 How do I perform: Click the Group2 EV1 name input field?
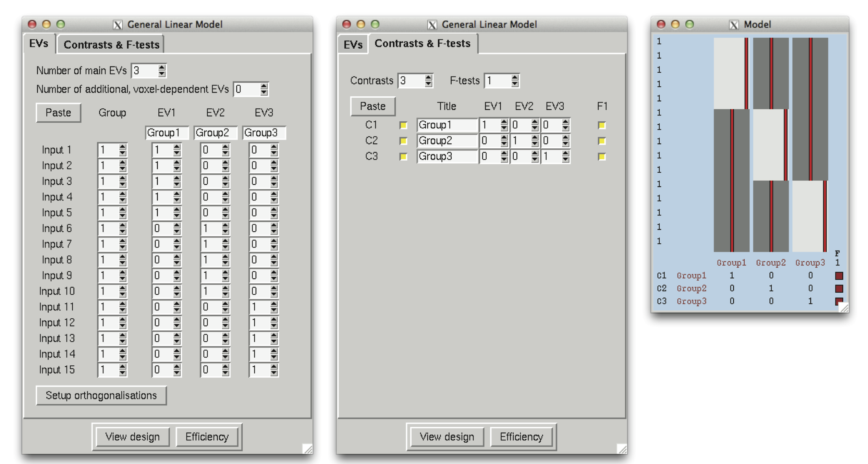click(215, 133)
